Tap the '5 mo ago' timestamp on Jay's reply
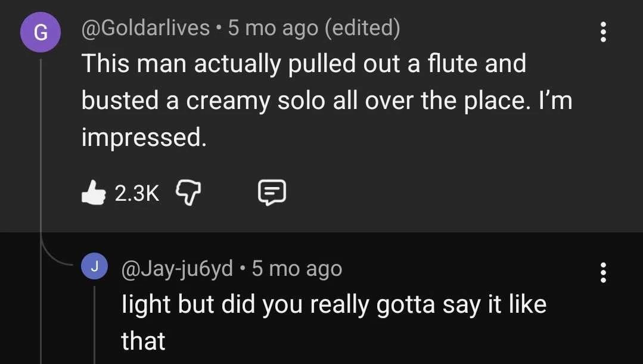The width and height of the screenshot is (643, 364). pyautogui.click(x=297, y=269)
